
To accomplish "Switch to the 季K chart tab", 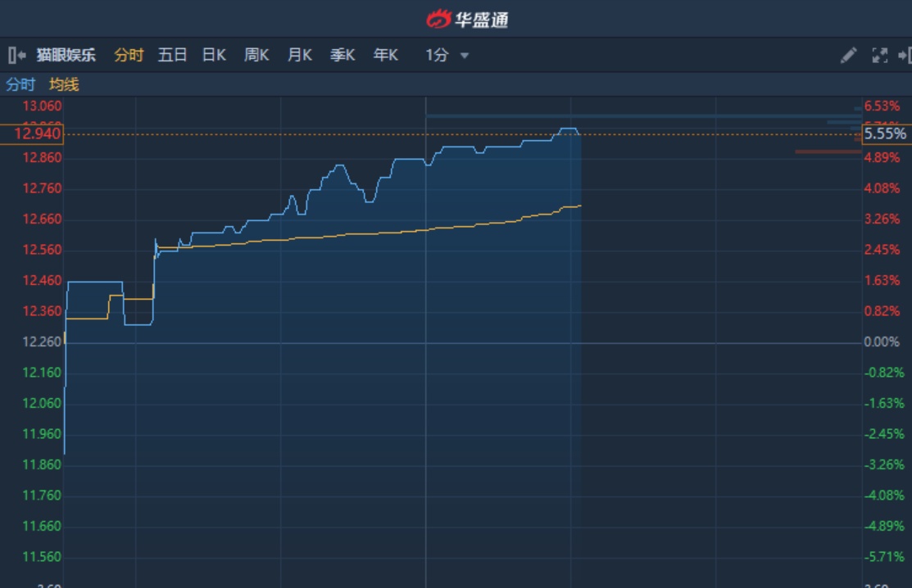I will pos(342,56).
